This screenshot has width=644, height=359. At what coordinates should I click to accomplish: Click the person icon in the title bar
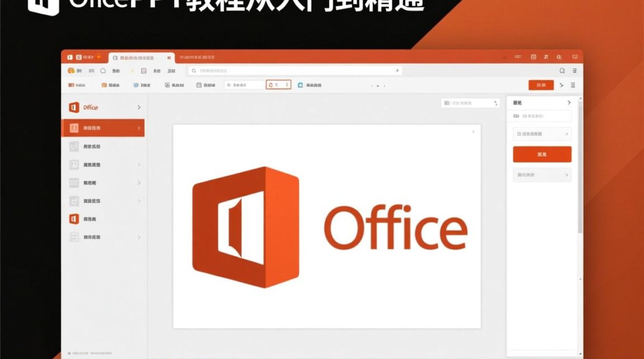click(x=546, y=57)
